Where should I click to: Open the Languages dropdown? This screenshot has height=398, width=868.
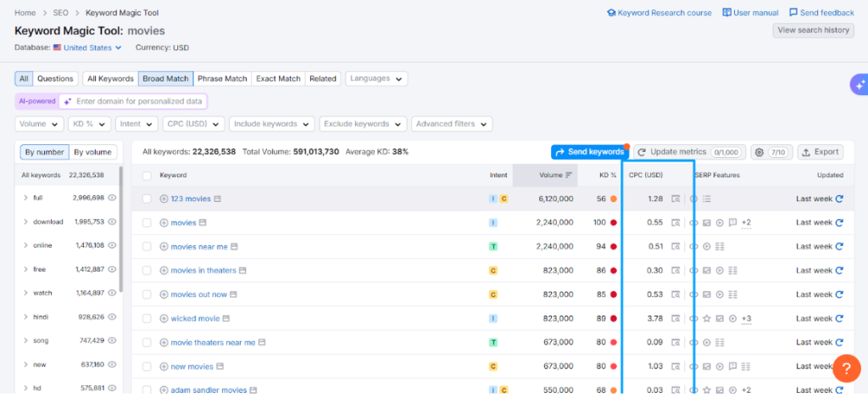click(376, 79)
